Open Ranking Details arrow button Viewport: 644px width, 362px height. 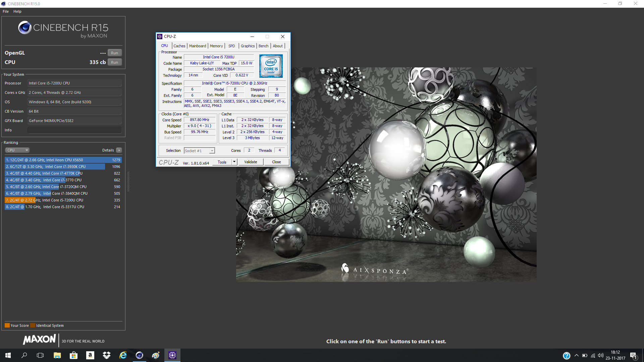click(x=119, y=150)
